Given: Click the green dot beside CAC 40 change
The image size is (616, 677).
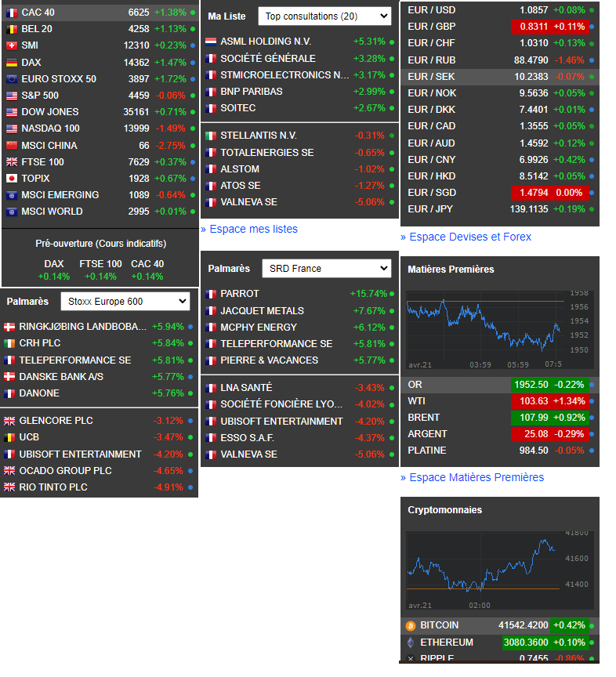Looking at the screenshot, I should pos(193,13).
